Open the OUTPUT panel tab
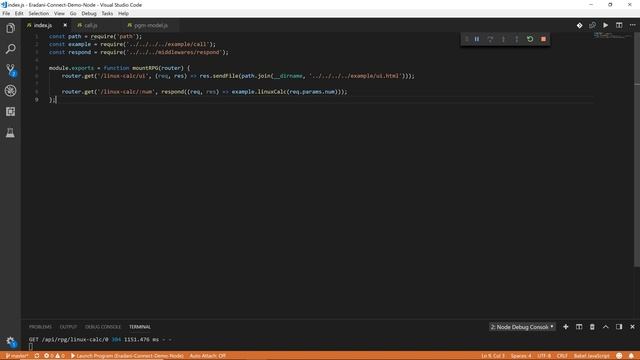This screenshot has height=360, width=640. pyautogui.click(x=68, y=327)
